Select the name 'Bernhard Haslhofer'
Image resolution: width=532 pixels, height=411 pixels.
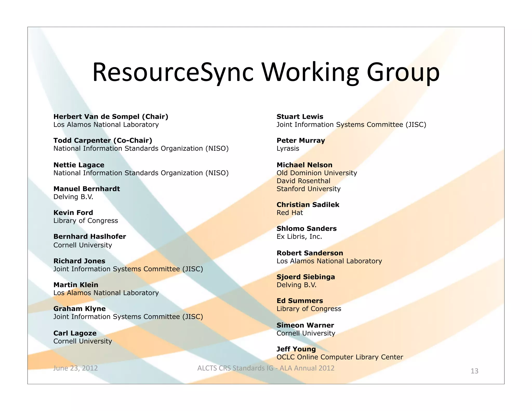pyautogui.click(x=90, y=237)
